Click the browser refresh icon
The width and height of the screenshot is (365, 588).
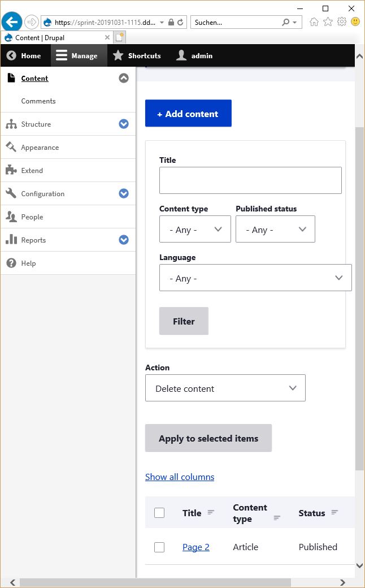click(180, 22)
